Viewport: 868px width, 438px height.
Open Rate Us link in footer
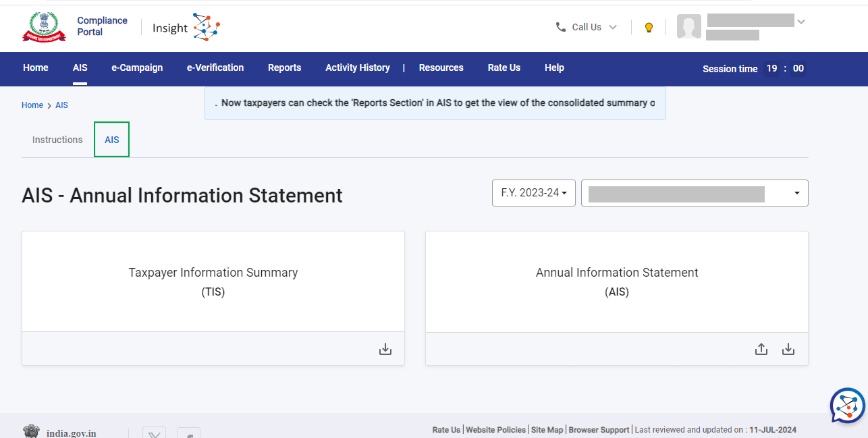point(446,430)
